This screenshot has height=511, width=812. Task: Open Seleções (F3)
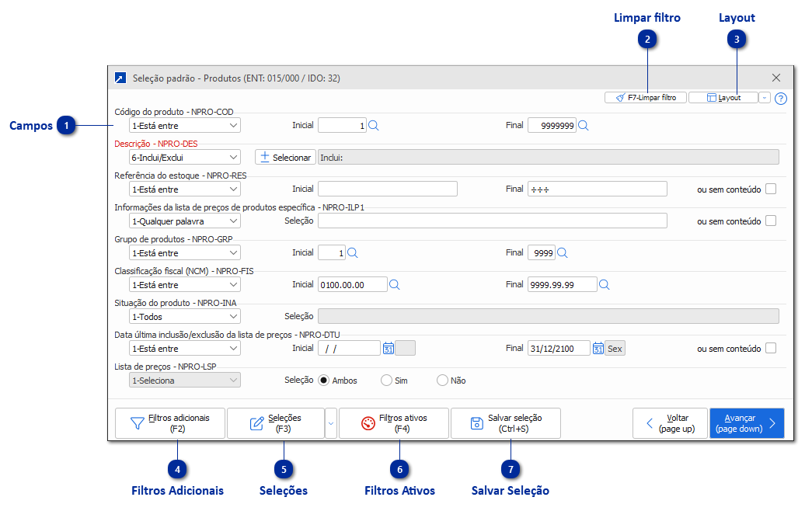click(276, 423)
